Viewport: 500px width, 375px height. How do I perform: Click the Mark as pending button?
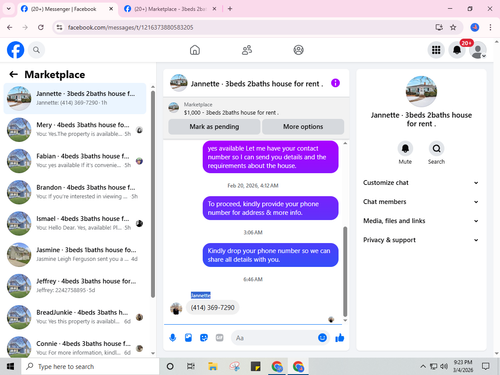[214, 127]
